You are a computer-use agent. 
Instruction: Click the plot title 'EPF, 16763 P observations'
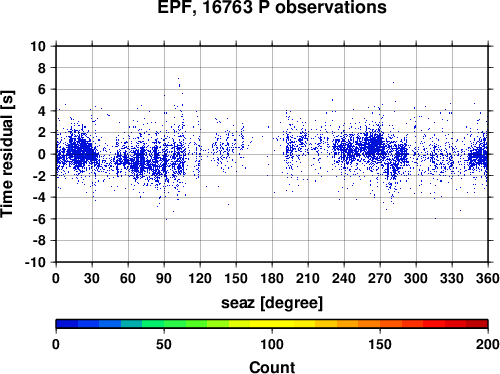click(x=272, y=7)
